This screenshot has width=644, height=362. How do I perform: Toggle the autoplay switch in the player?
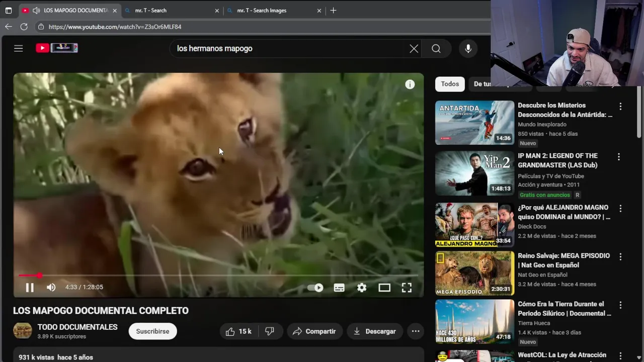(315, 288)
